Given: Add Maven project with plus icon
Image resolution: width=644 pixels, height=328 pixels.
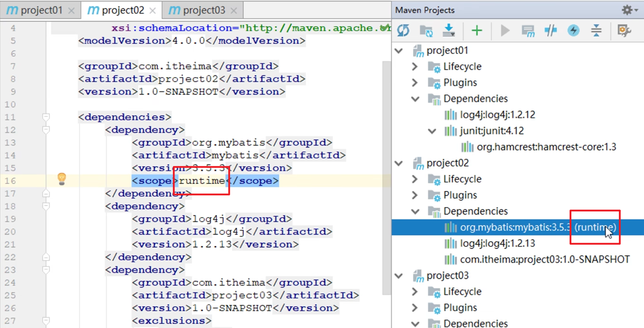Looking at the screenshot, I should tap(477, 30).
